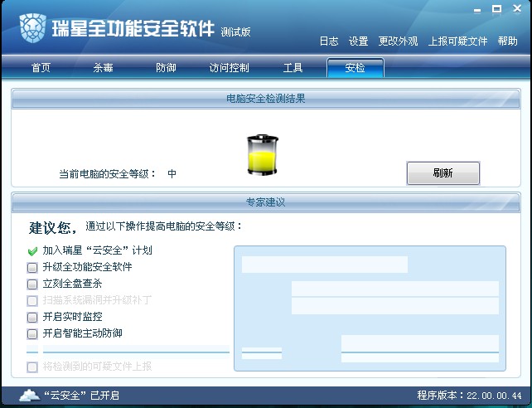Maximize the Rising security window
The image size is (532, 408).
[496, 9]
